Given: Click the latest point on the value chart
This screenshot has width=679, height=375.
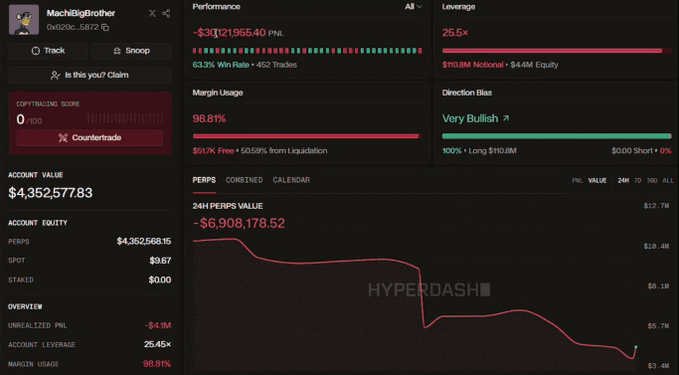Looking at the screenshot, I should click(636, 347).
